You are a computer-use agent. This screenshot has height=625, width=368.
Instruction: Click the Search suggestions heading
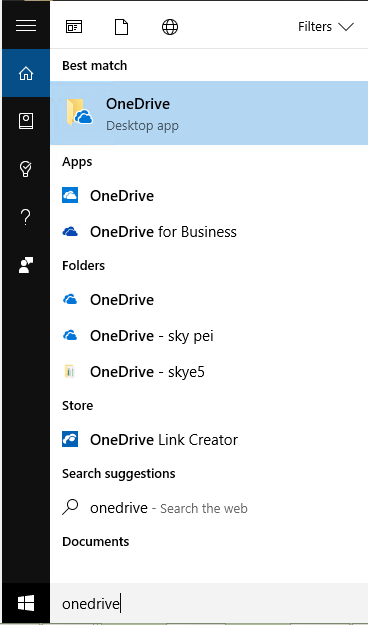[x=119, y=474]
